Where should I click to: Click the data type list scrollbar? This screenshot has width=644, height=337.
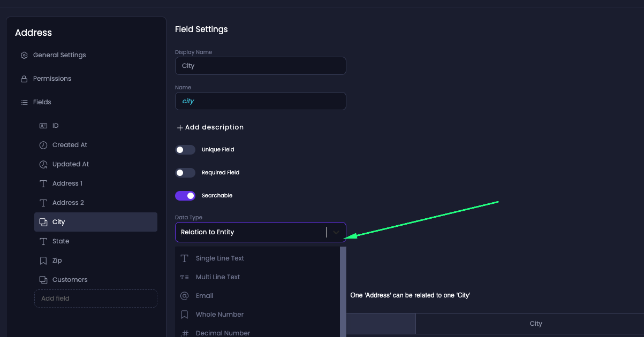343,292
